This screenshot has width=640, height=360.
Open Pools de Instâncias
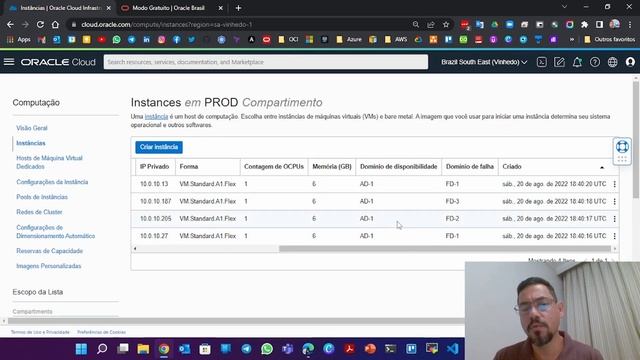click(x=42, y=197)
